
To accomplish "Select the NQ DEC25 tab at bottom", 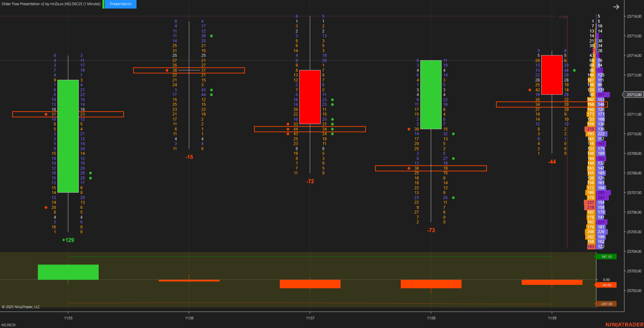I will (x=8, y=325).
